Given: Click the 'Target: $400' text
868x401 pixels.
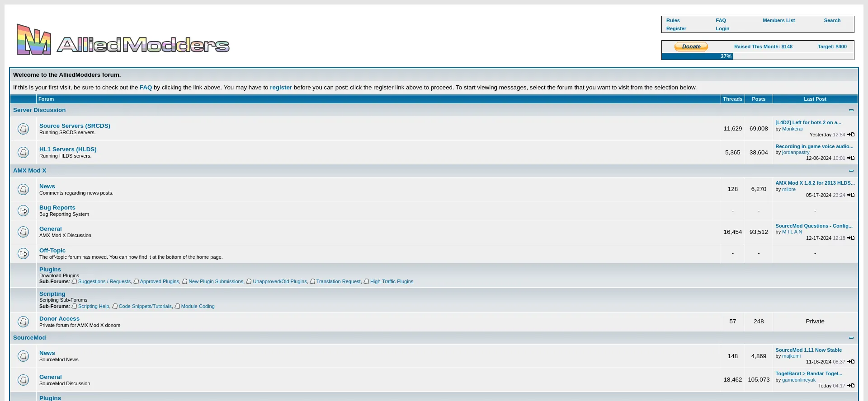Looking at the screenshot, I should point(832,47).
